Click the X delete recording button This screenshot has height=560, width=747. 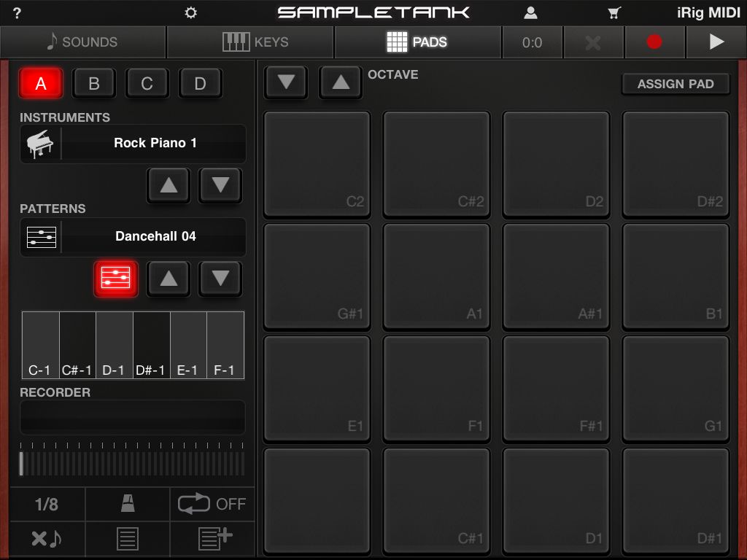point(593,42)
